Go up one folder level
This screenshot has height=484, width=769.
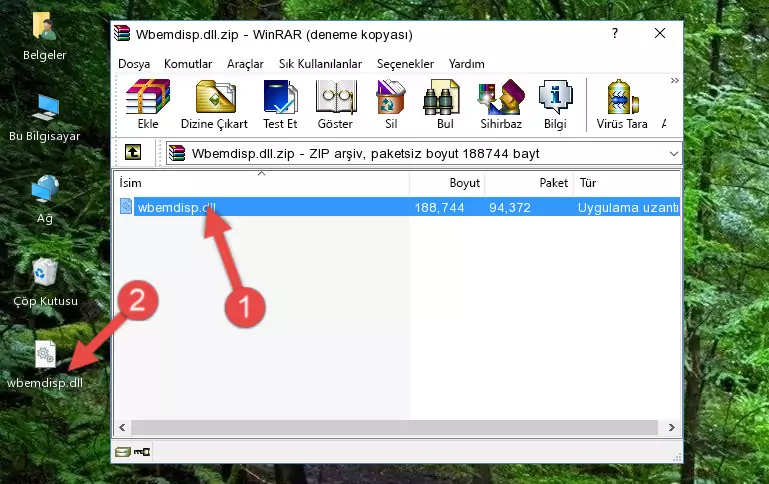(133, 153)
